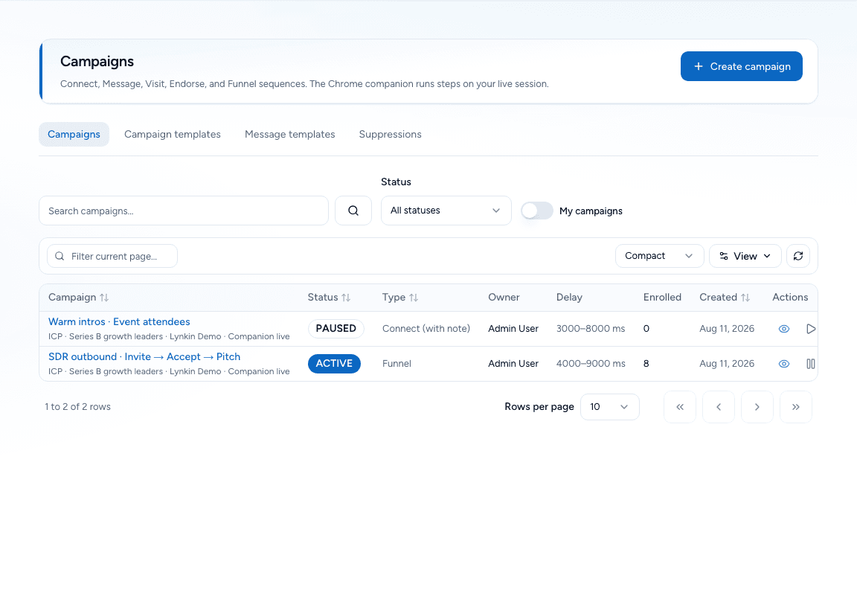View the Warm intros campaign eye icon
Image resolution: width=857 pixels, height=616 pixels.
pyautogui.click(x=784, y=329)
